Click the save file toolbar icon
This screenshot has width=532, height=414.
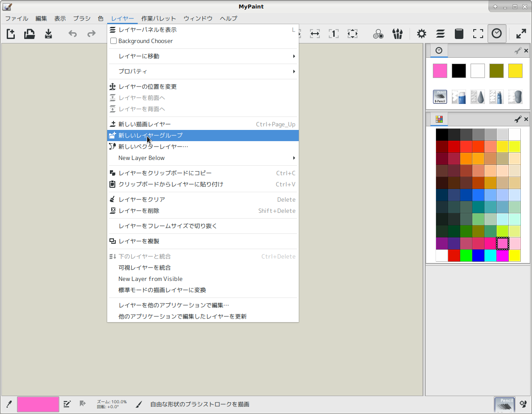point(48,34)
